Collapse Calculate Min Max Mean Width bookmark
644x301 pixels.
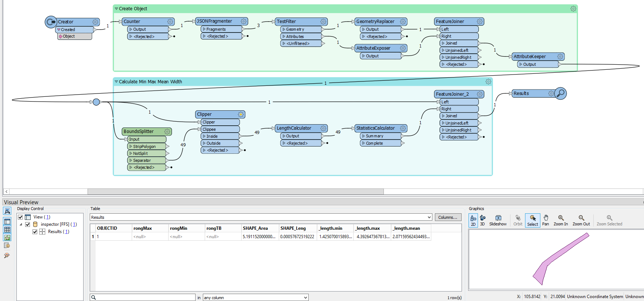116,82
